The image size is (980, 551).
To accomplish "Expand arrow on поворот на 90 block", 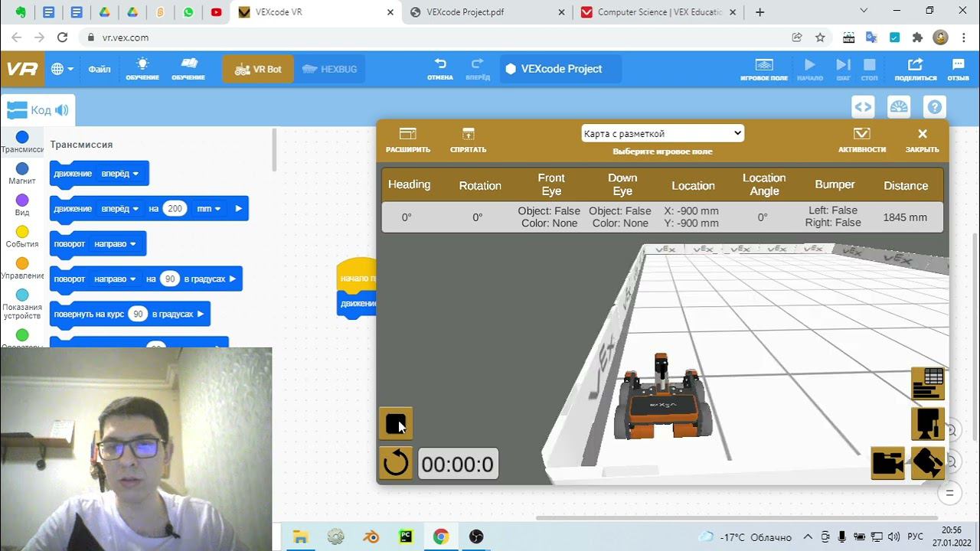I will click(x=233, y=279).
